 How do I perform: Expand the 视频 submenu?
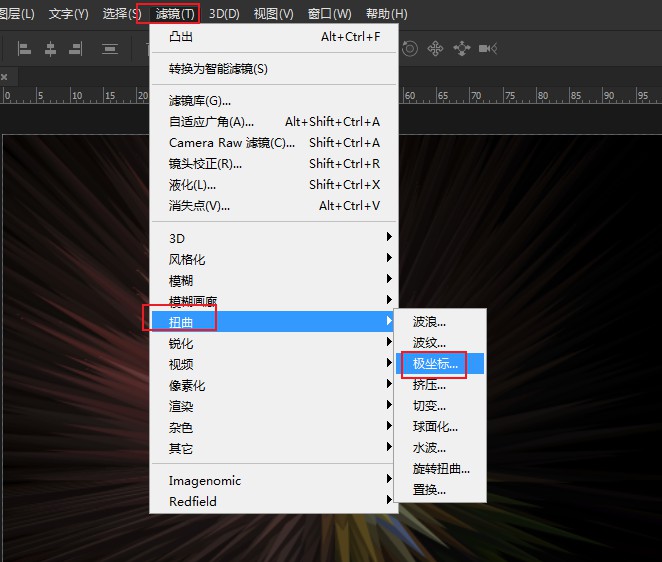274,364
